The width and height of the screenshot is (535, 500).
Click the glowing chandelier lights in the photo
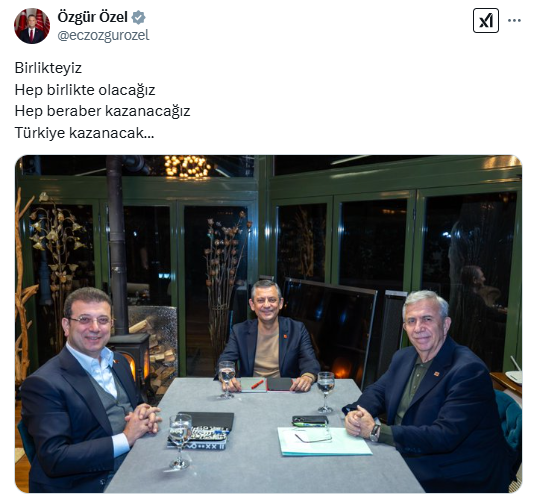[187, 166]
